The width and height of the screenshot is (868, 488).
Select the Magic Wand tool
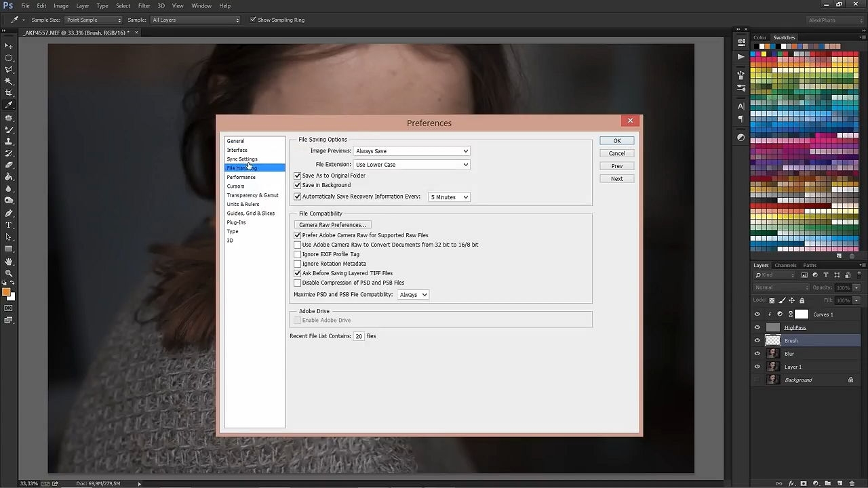[9, 81]
